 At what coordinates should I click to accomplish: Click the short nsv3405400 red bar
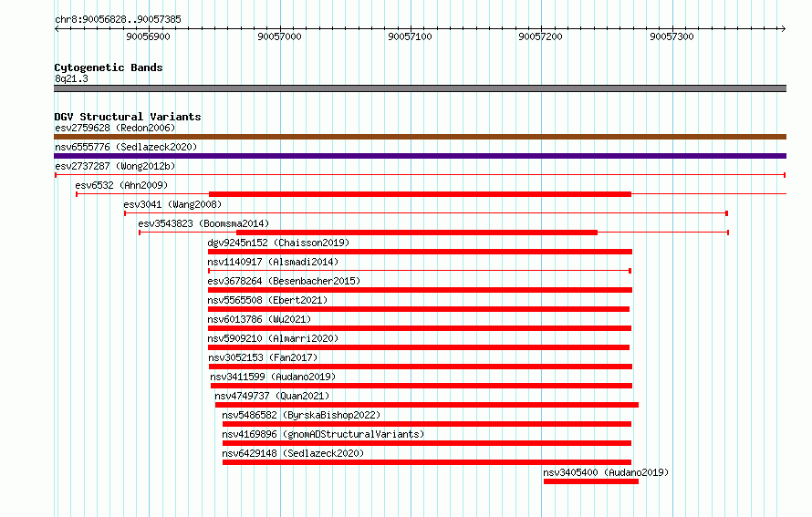[591, 481]
